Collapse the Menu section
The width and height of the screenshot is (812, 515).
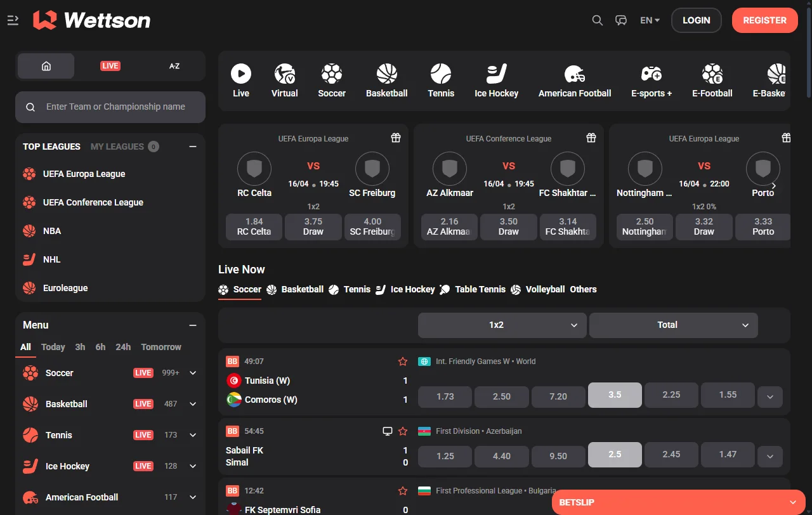[x=193, y=325]
